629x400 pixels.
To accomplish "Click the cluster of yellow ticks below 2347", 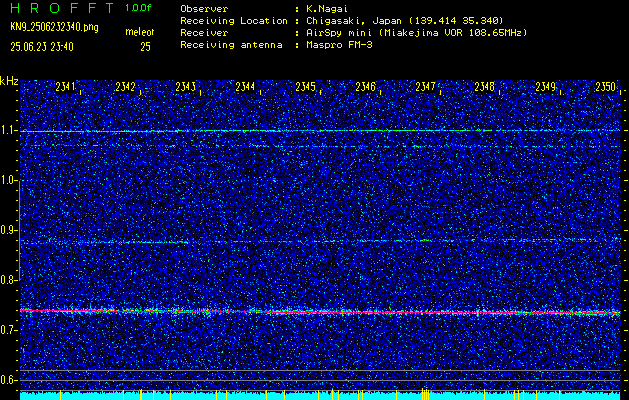I will [x=425, y=394].
